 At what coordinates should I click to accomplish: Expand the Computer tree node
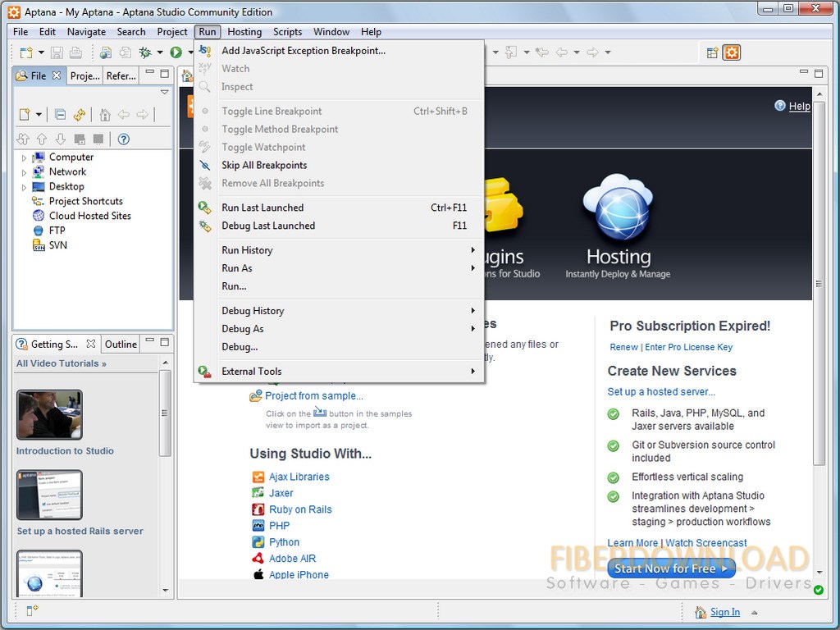[24, 157]
